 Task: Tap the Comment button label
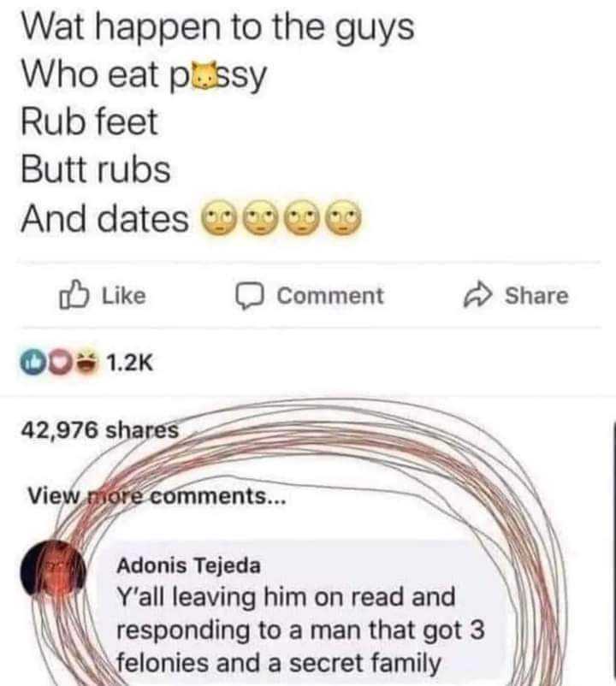pos(330,296)
